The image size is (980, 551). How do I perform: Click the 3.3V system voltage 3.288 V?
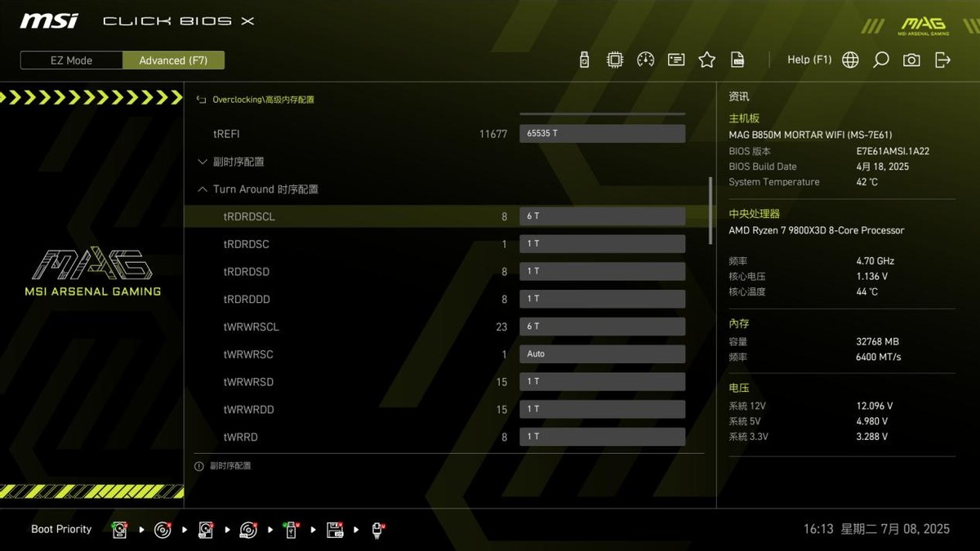coord(871,437)
